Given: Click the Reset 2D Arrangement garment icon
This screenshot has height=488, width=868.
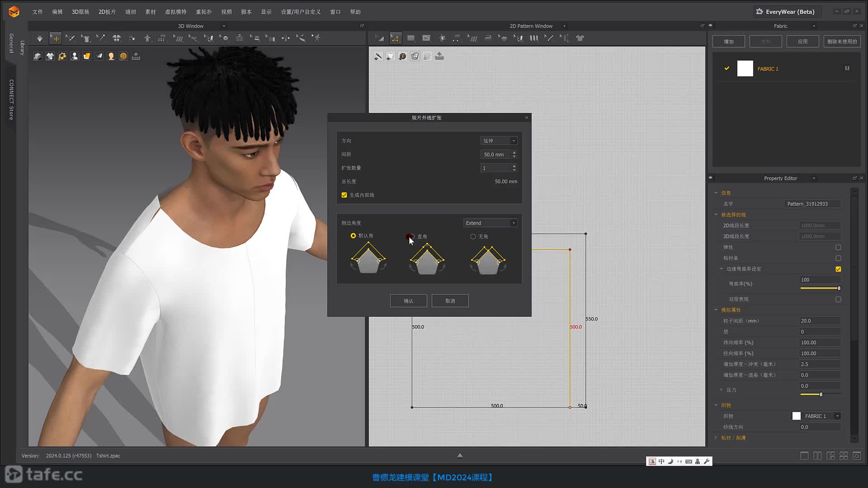Looking at the screenshot, I should click(x=116, y=38).
